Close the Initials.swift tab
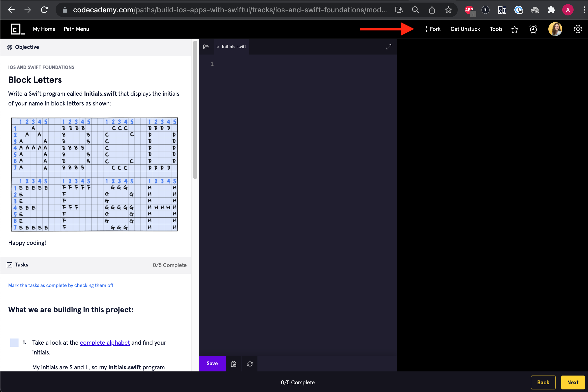This screenshot has height=392, width=588. coord(218,47)
